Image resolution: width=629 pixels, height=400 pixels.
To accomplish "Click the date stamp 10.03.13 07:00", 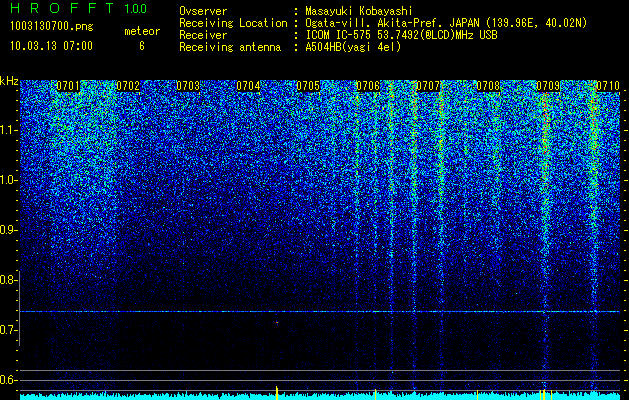I will (51, 46).
